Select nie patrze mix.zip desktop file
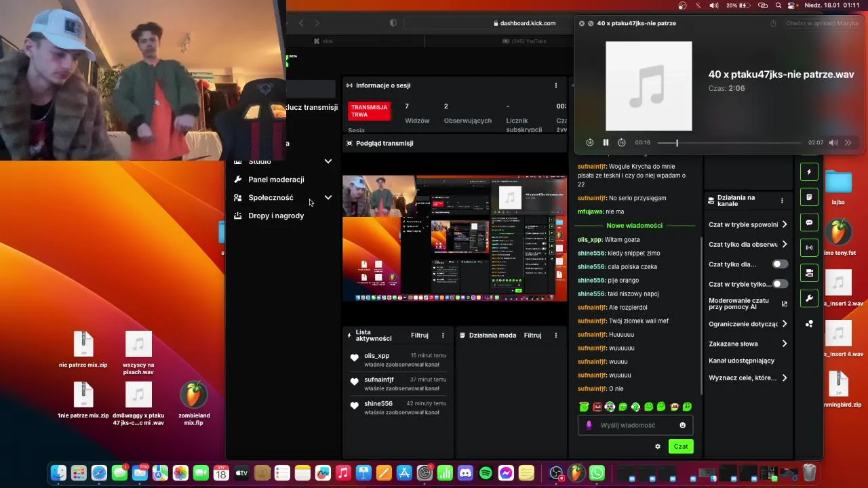 tap(83, 350)
